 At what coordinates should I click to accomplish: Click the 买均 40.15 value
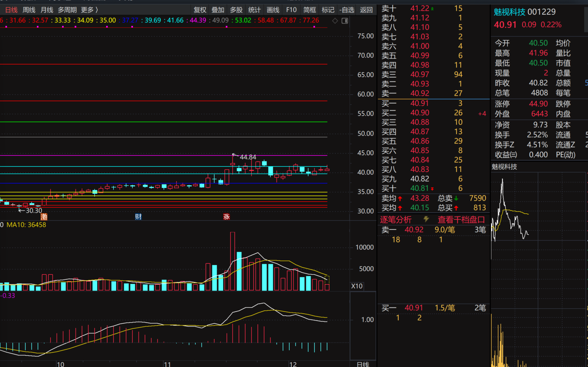click(420, 208)
